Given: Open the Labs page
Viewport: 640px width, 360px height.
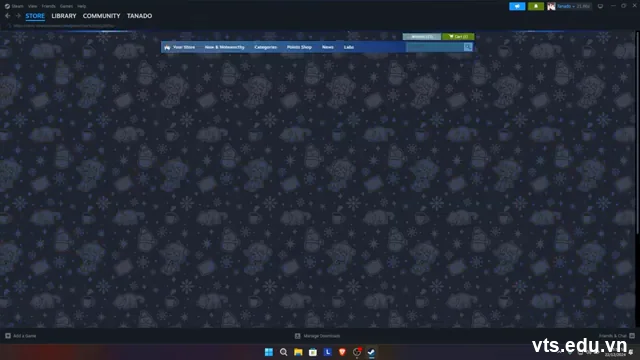Looking at the screenshot, I should [349, 47].
